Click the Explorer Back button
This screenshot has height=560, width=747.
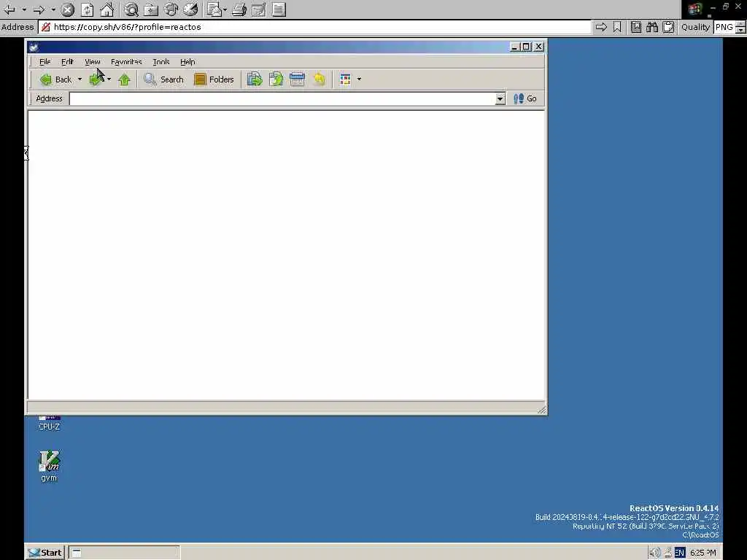(55, 79)
